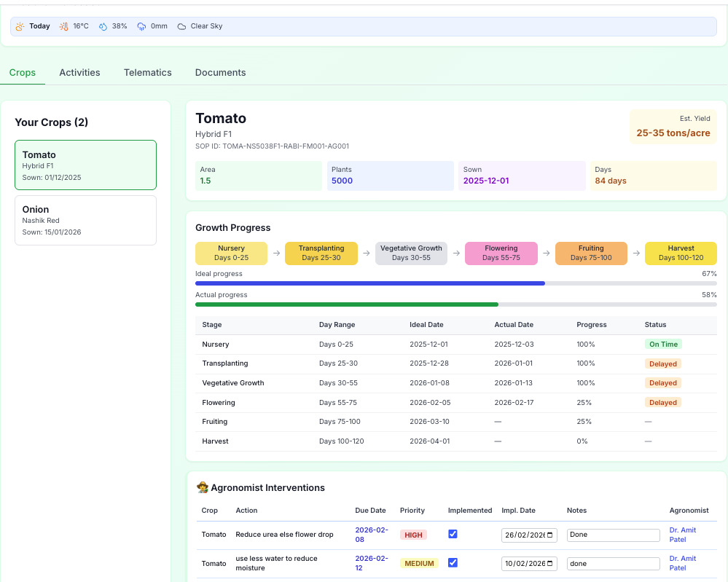Click the HIGH priority badge
728x582 pixels.
[413, 535]
